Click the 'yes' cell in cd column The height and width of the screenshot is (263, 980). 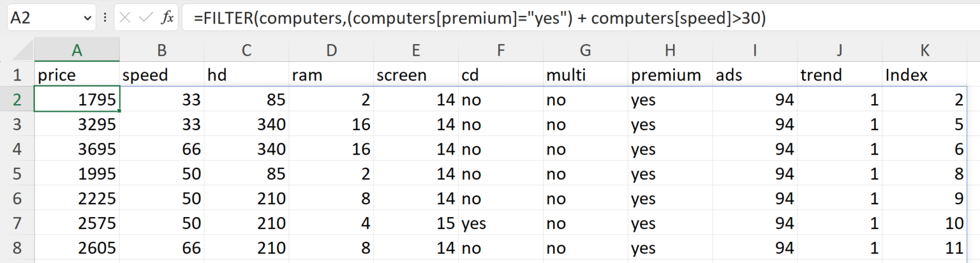[501, 223]
